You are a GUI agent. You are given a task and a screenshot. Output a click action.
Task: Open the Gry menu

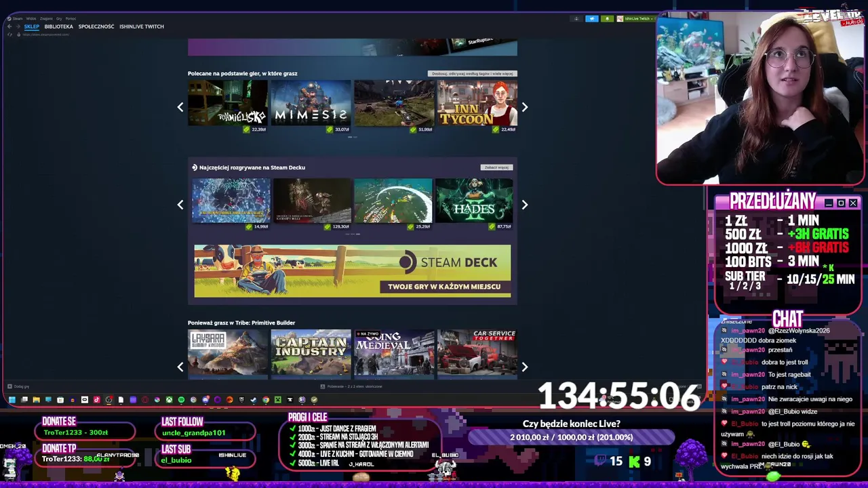click(x=59, y=19)
